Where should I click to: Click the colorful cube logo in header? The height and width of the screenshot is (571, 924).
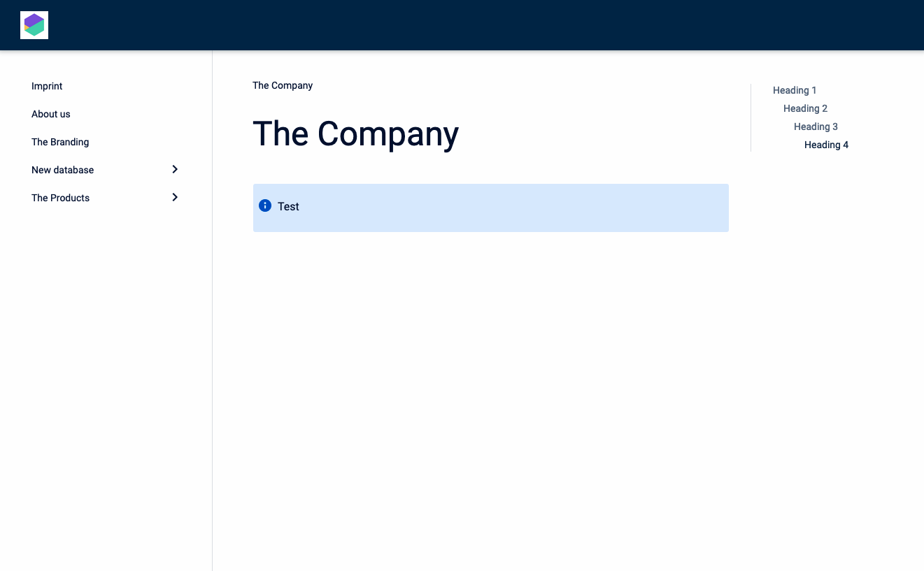(34, 25)
